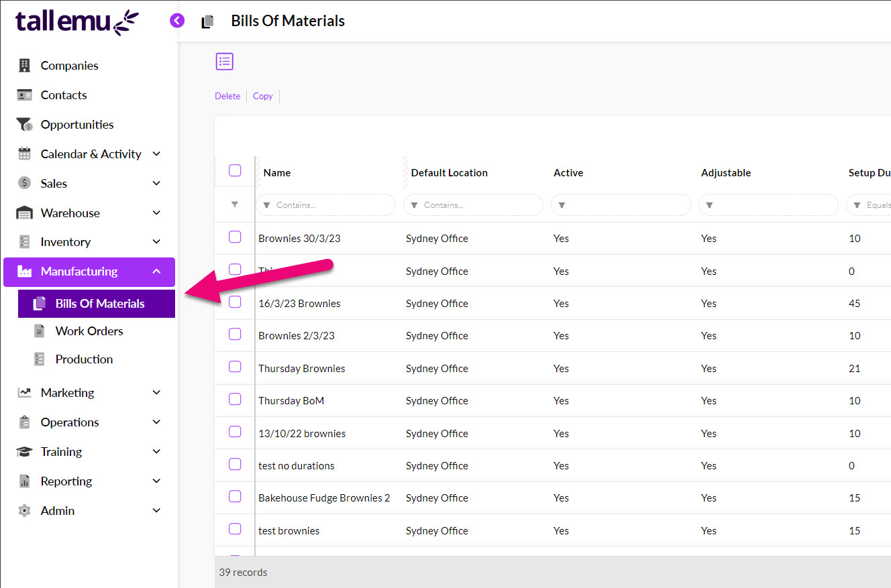Expand the Sales menu chevron
This screenshot has width=891, height=588.
[156, 184]
